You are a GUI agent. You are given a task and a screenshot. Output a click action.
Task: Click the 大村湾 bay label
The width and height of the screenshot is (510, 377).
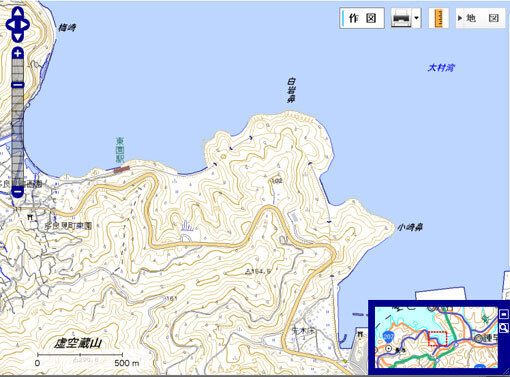pos(441,68)
